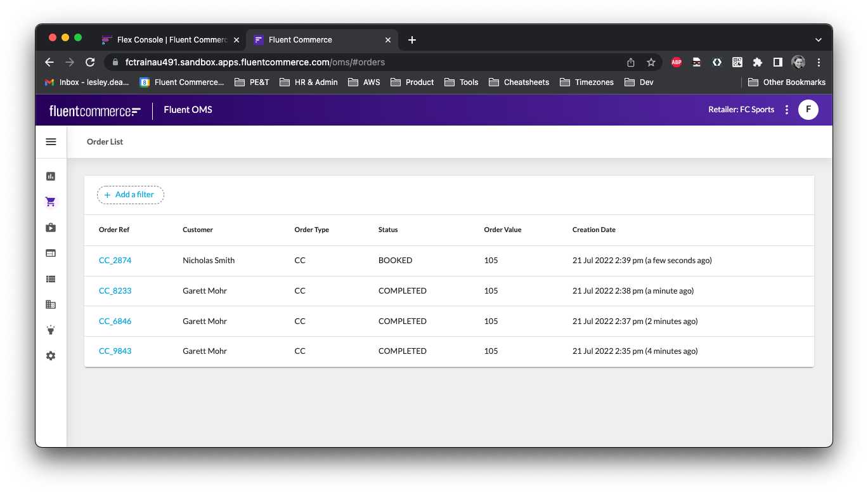Image resolution: width=868 pixels, height=494 pixels.
Task: Click the browser reload icon
Action: [x=90, y=62]
